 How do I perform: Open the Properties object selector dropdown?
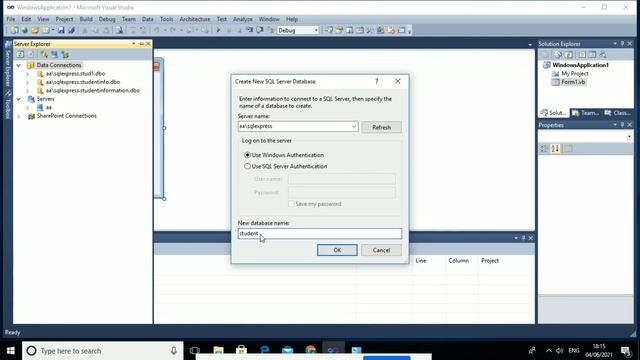click(629, 136)
